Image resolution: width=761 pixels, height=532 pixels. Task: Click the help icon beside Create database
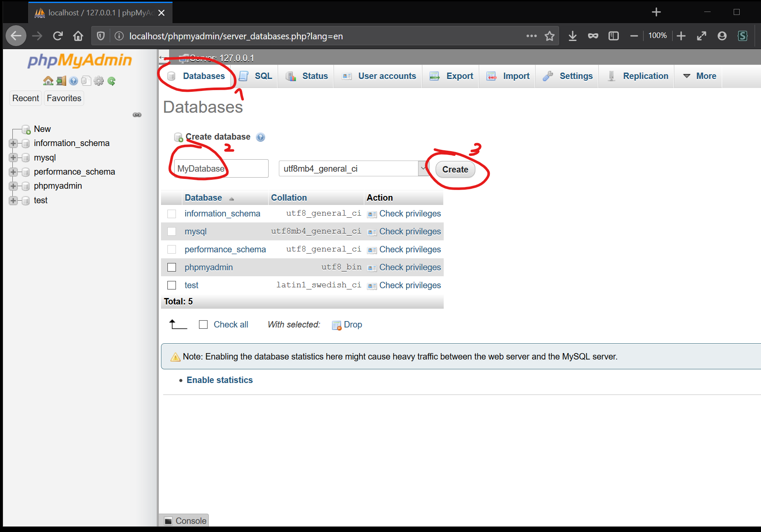point(260,137)
